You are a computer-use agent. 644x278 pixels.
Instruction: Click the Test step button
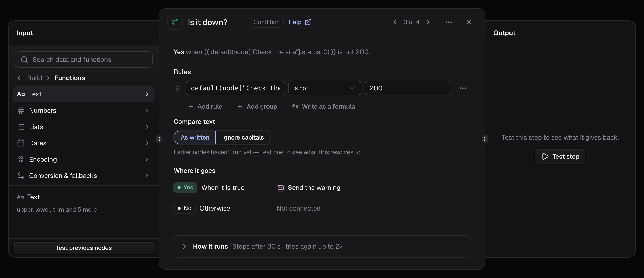click(560, 156)
